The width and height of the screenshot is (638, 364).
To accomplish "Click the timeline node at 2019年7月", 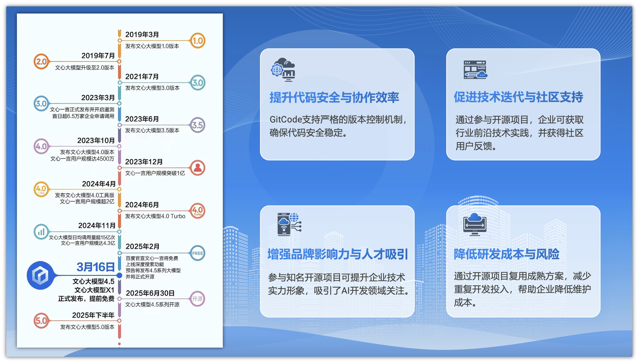I will point(119,61).
